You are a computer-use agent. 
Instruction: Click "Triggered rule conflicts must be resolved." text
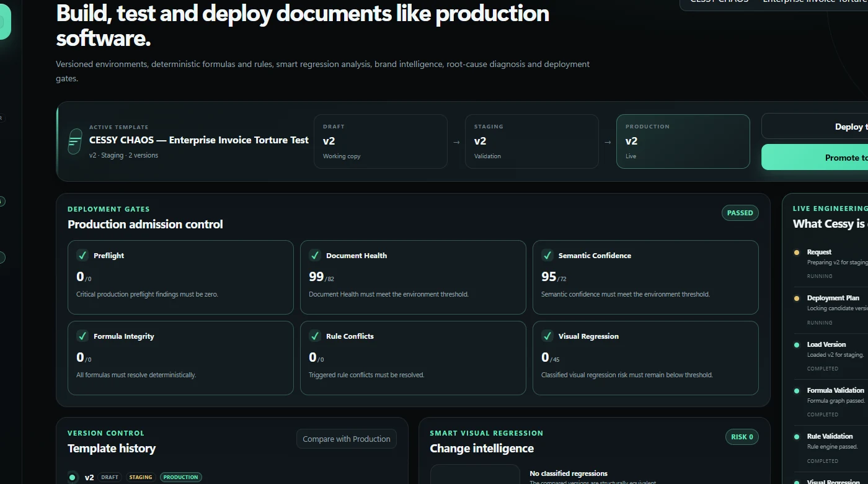coord(366,375)
